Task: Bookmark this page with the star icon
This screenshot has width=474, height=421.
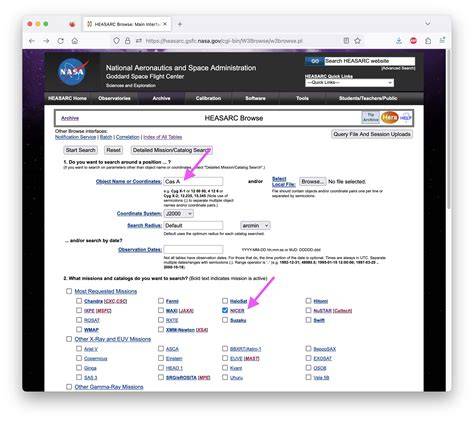Action: (x=358, y=41)
